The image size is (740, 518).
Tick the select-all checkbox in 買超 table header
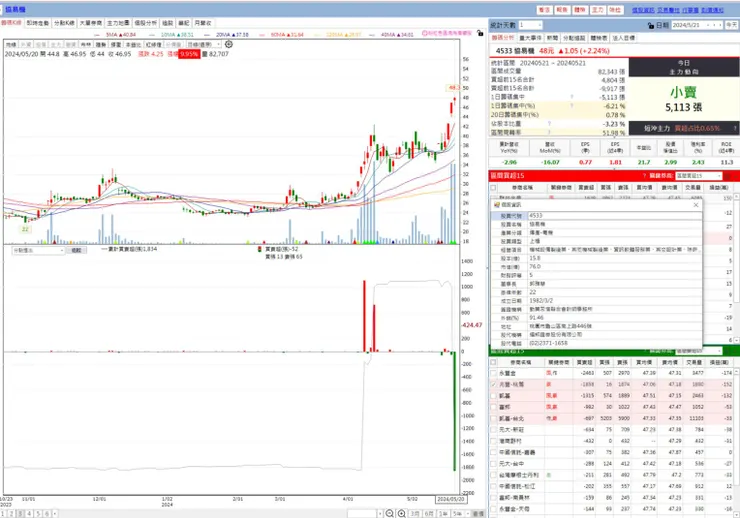click(x=494, y=187)
